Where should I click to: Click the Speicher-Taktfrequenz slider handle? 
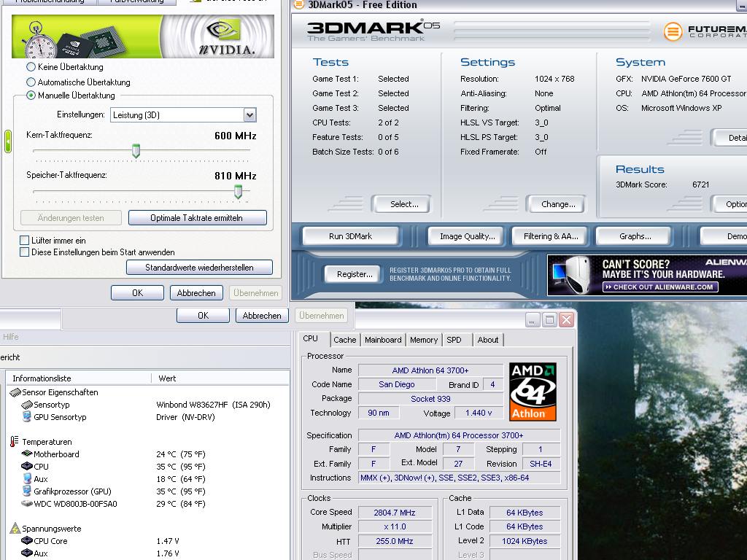[x=238, y=192]
